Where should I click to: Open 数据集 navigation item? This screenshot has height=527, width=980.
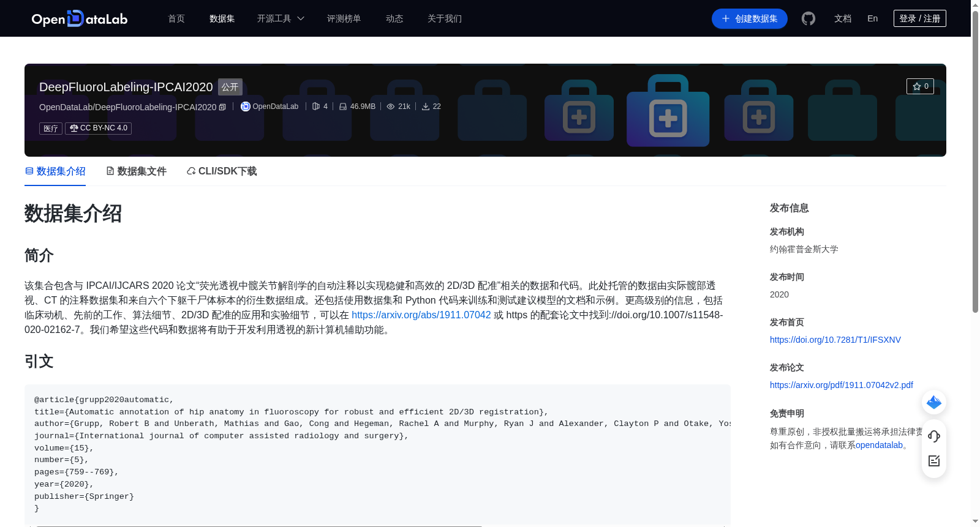pos(222,18)
